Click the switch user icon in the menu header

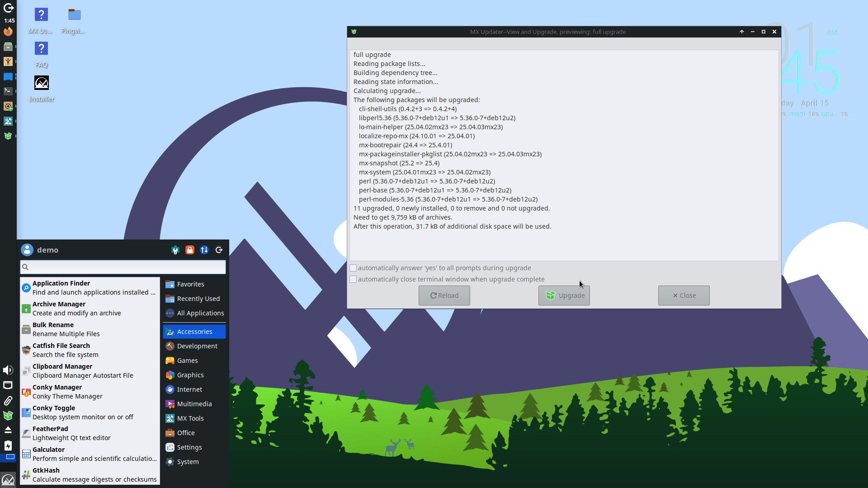click(x=204, y=250)
